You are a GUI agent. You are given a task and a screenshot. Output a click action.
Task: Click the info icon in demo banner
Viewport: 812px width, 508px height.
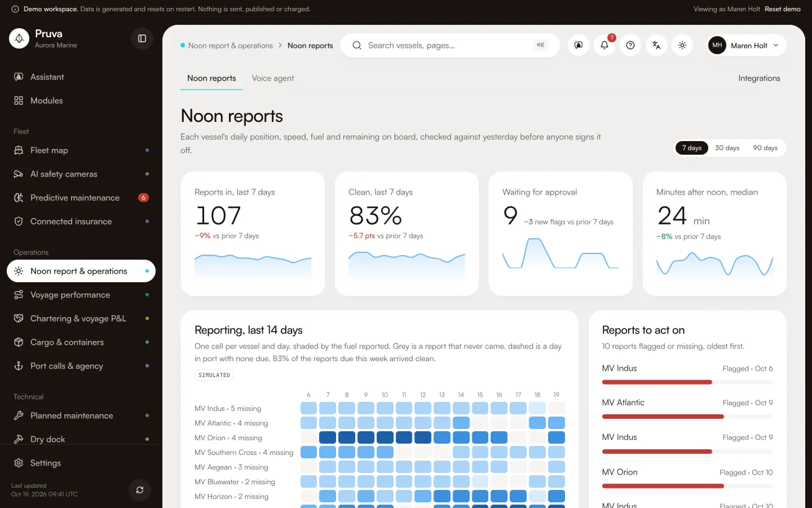15,9
